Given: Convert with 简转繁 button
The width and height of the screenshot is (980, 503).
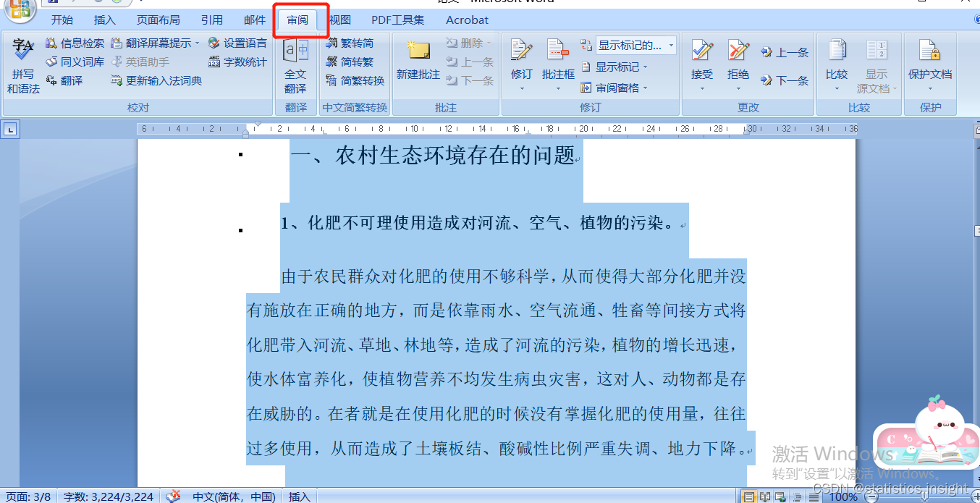Looking at the screenshot, I should [x=350, y=62].
